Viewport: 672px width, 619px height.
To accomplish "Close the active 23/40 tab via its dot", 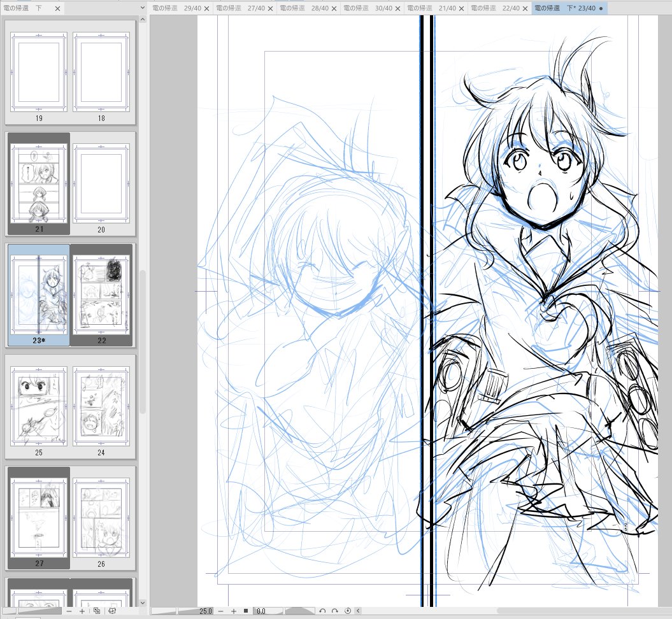I will point(601,8).
